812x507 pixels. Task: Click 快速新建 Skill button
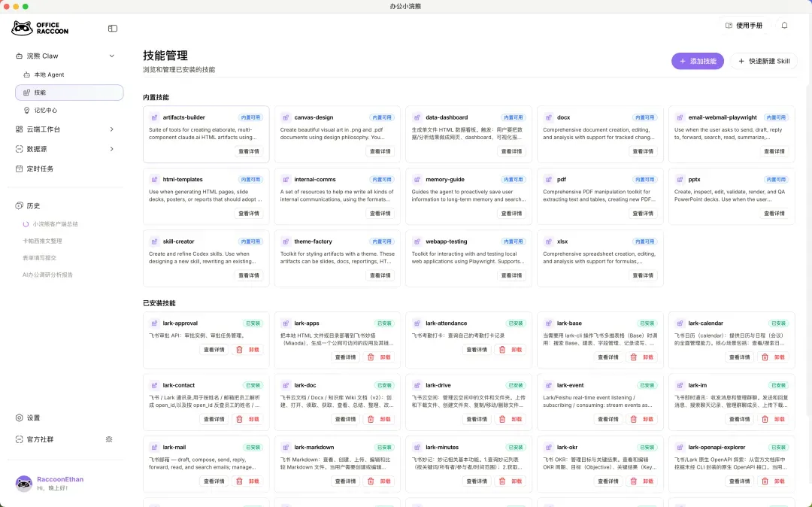(763, 61)
